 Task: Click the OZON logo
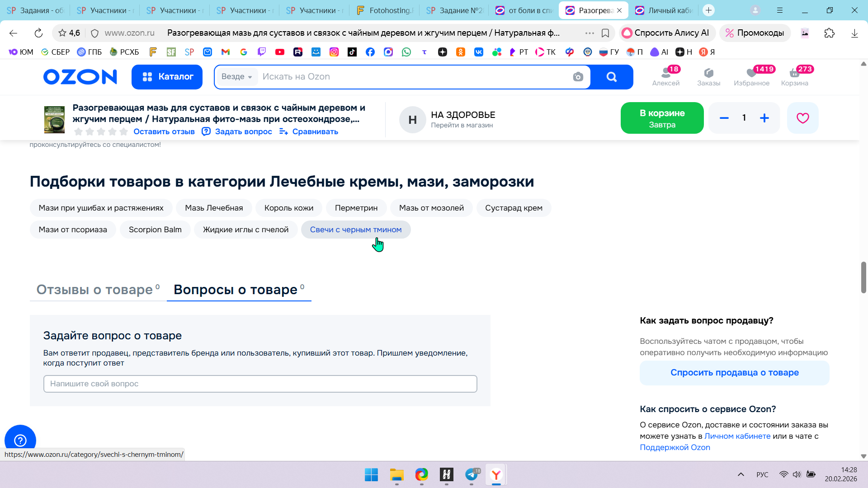click(x=80, y=77)
